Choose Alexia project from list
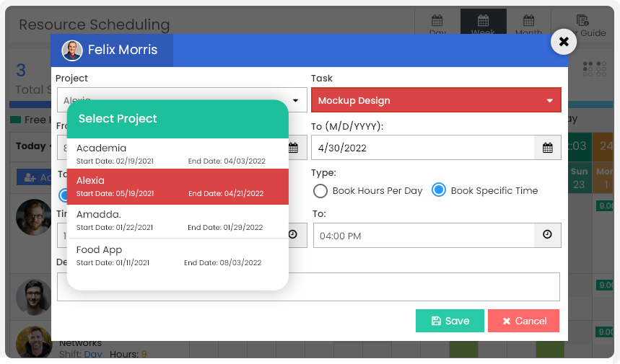 (178, 187)
